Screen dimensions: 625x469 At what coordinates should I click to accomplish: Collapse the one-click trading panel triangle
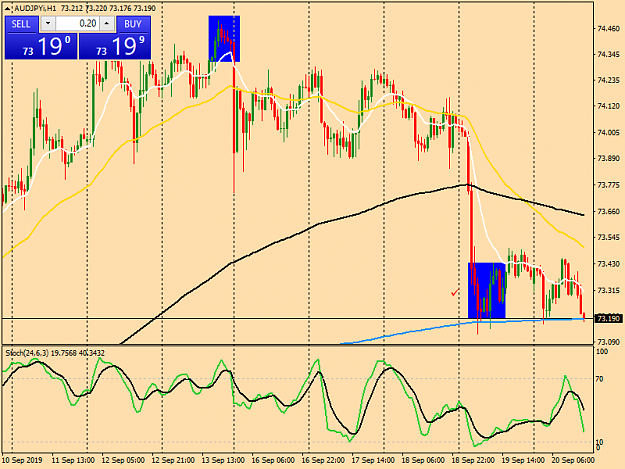pos(8,8)
